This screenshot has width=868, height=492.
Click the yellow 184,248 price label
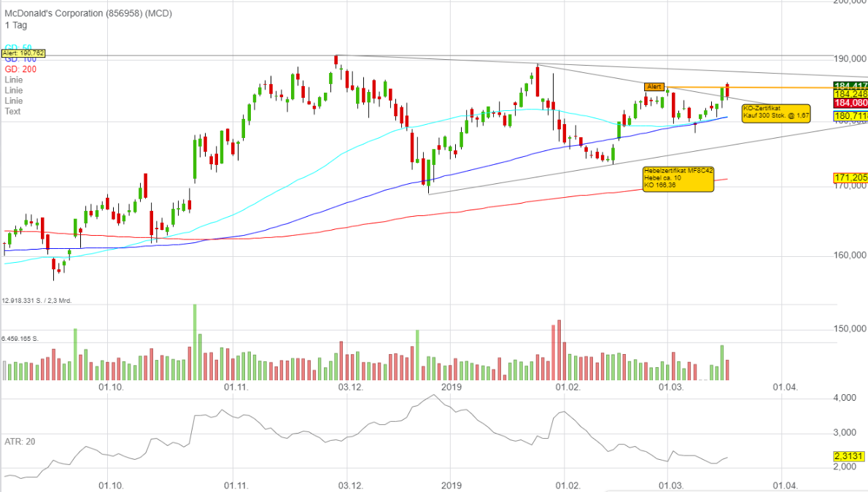pos(850,94)
